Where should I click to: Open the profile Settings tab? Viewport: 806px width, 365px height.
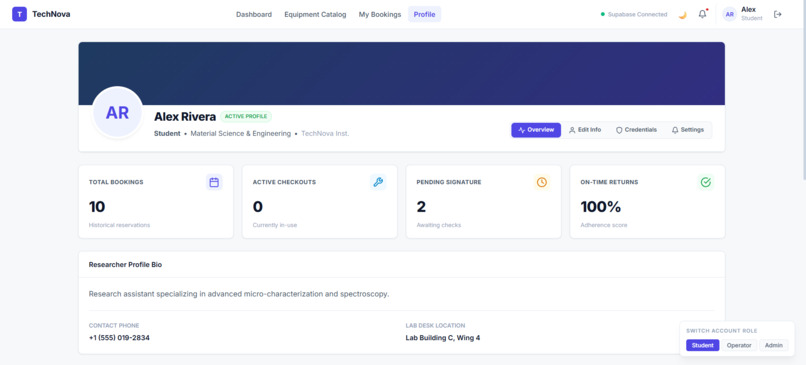click(x=688, y=130)
